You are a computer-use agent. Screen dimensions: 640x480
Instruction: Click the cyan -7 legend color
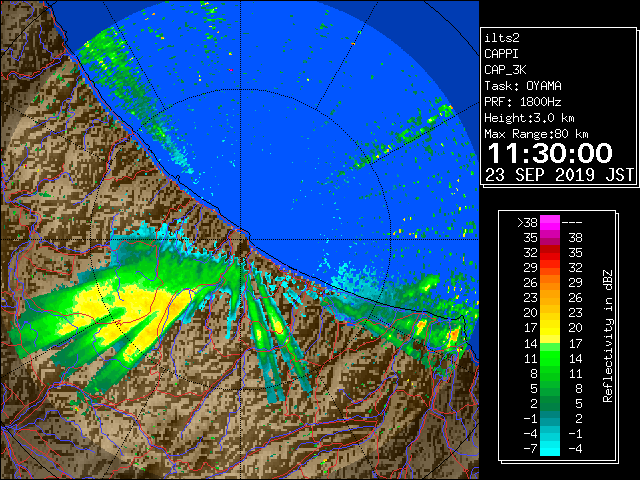[x=550, y=449]
